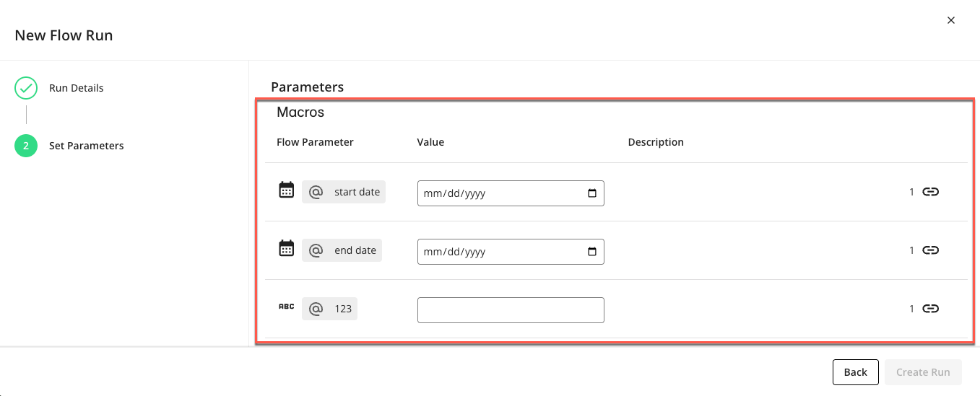This screenshot has width=980, height=396.
Task: Click the @ symbol on 123 chip
Action: [316, 309]
